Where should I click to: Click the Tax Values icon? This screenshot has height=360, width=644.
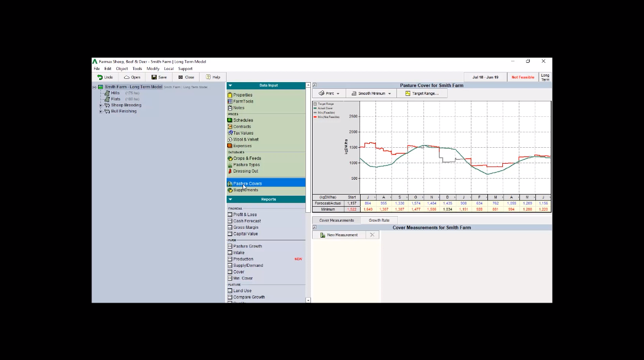230,133
